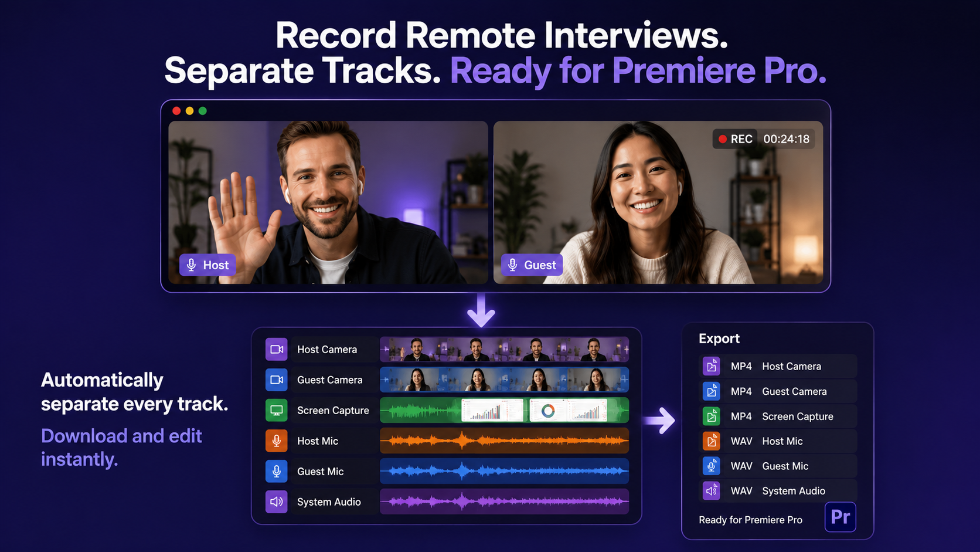980x552 pixels.
Task: Click the orange Host Mic waveform
Action: tap(504, 441)
